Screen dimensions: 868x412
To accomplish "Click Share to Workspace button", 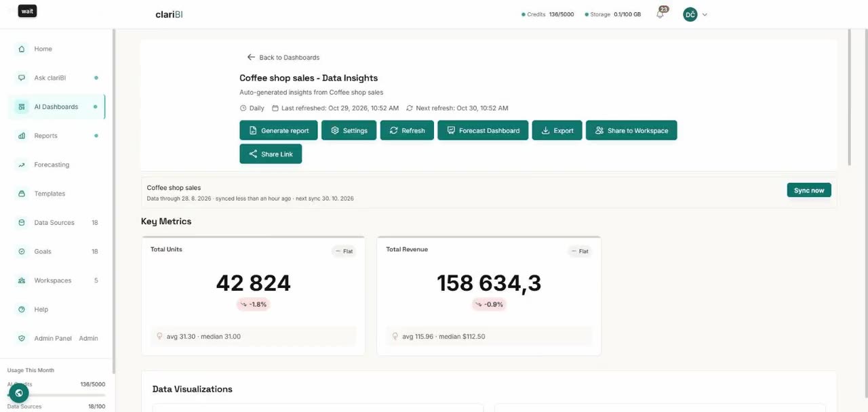I will [x=631, y=131].
